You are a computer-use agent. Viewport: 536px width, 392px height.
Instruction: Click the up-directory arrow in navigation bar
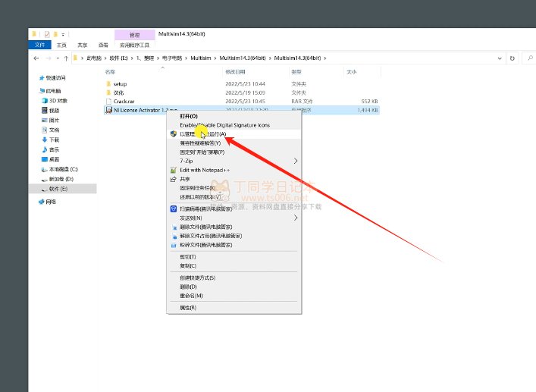click(66, 58)
